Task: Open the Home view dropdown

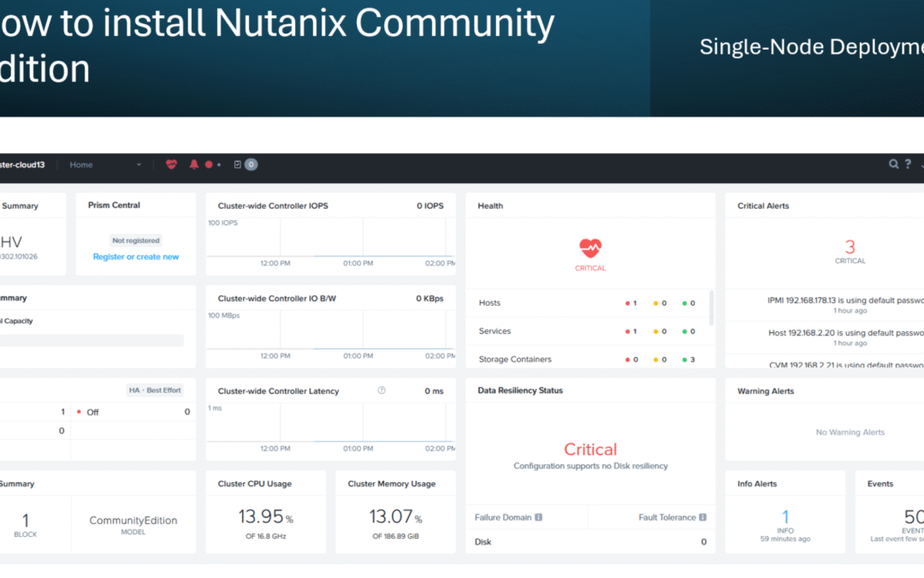Action: pyautogui.click(x=105, y=164)
